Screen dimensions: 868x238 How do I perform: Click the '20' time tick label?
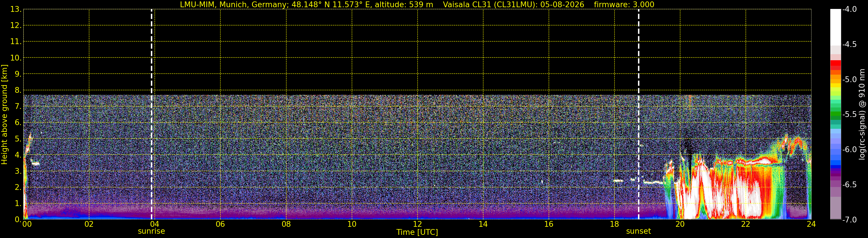point(680,224)
